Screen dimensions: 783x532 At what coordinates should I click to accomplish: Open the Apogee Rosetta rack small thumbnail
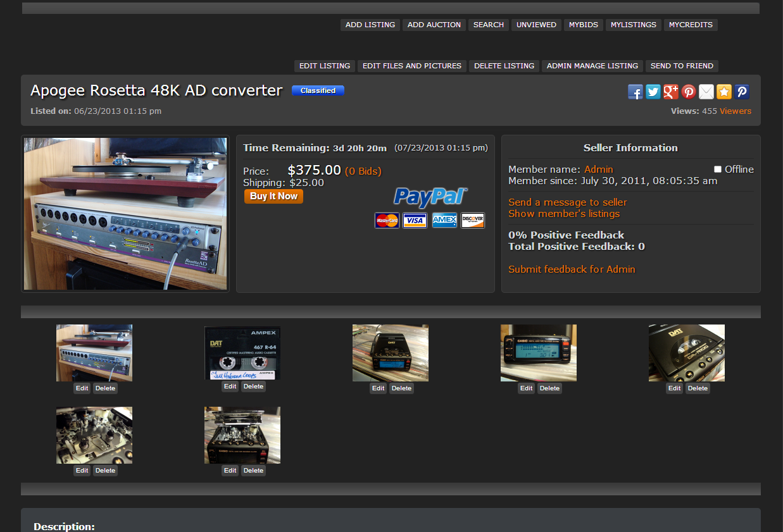(x=94, y=353)
